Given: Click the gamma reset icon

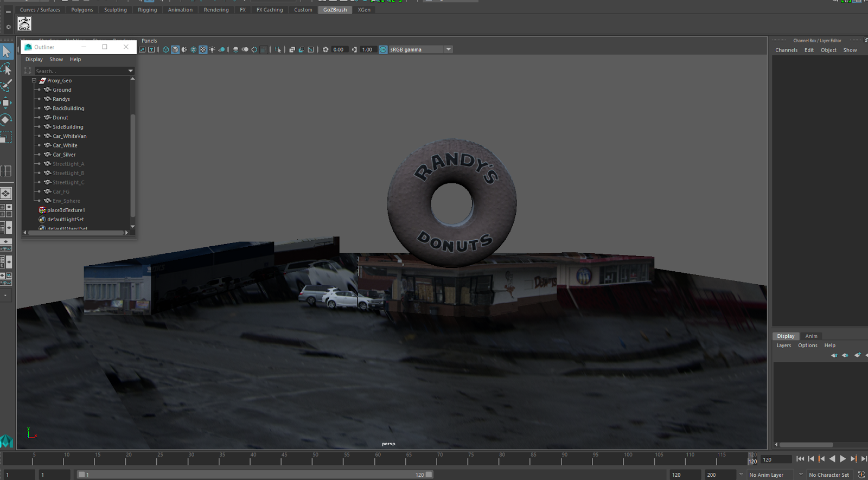Looking at the screenshot, I should click(x=354, y=49).
